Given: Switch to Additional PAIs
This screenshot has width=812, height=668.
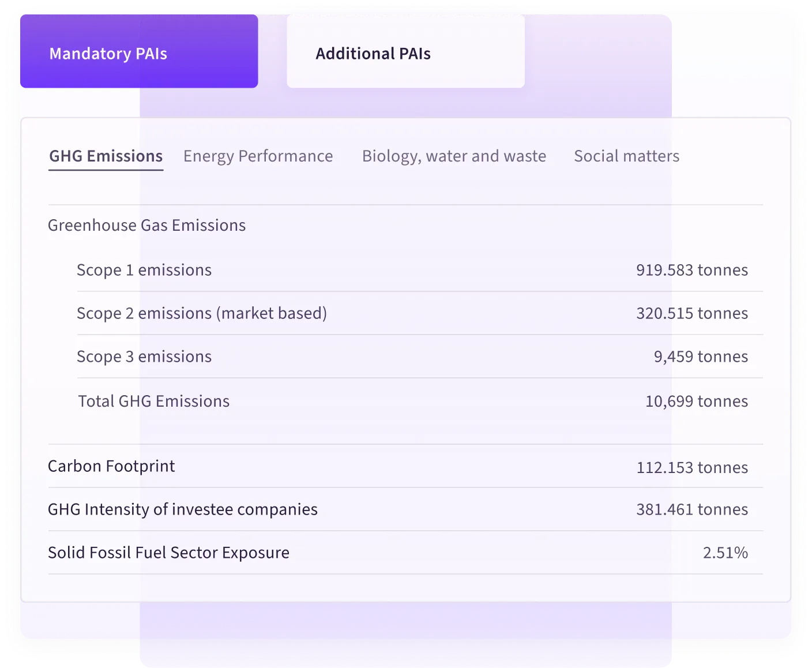Looking at the screenshot, I should point(405,51).
